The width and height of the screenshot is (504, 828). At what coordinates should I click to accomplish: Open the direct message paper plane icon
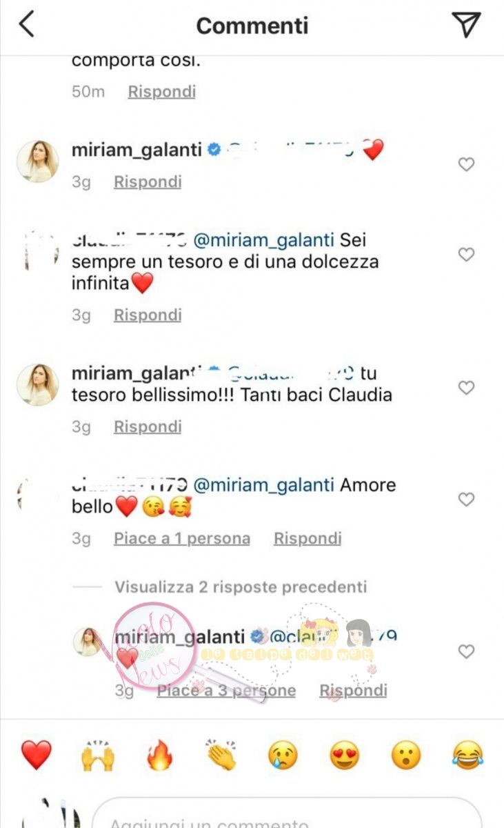tap(466, 24)
